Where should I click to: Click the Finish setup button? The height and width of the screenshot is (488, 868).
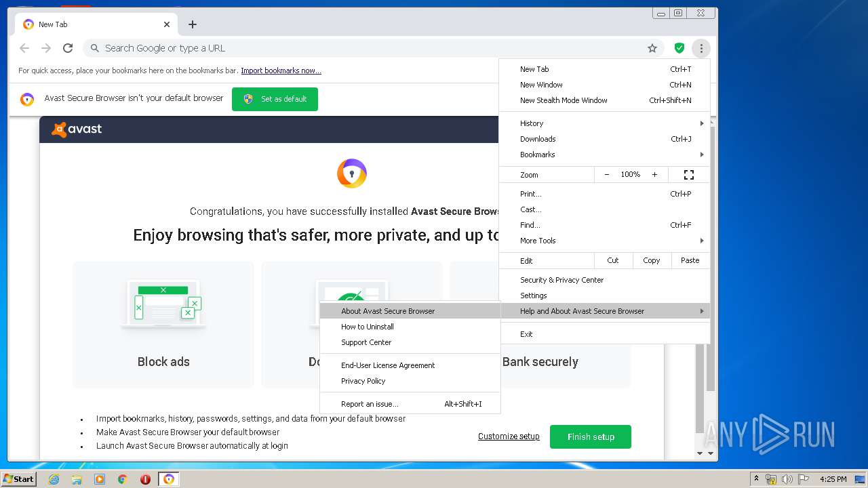[591, 436]
